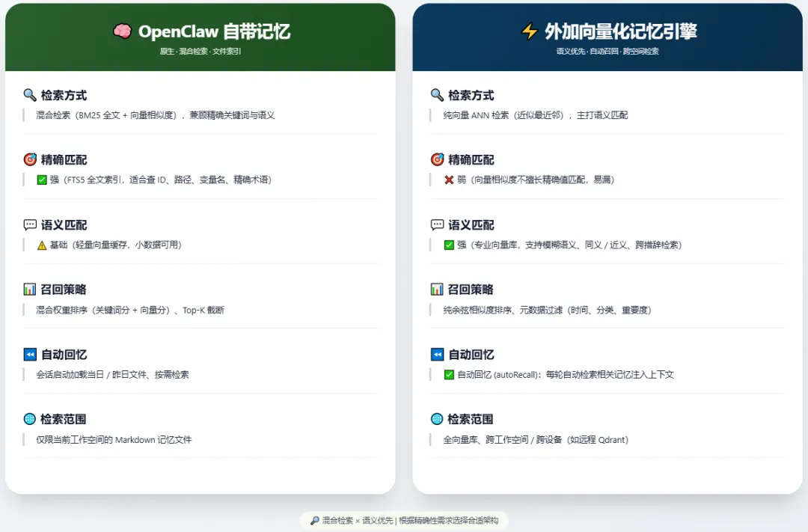Click the rewind icon in OpenClaw 自动回忆

coord(30,354)
